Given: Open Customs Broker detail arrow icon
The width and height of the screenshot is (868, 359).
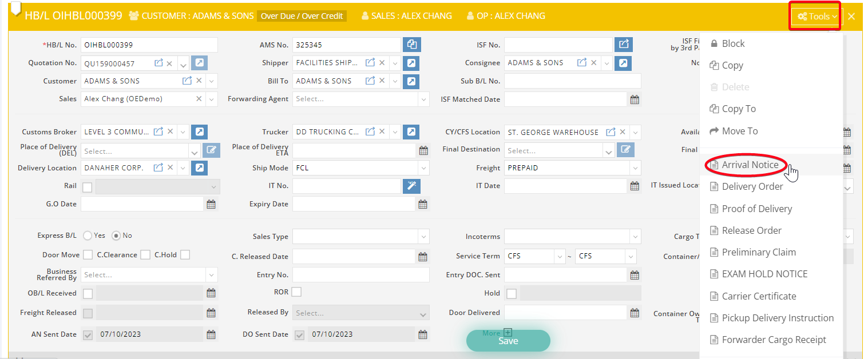Looking at the screenshot, I should click(x=199, y=132).
